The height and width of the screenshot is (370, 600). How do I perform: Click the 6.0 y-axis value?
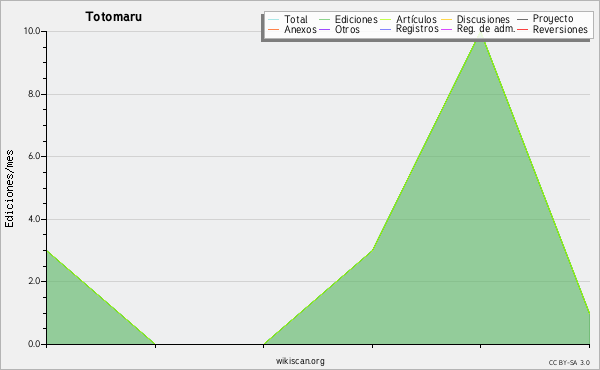pos(34,156)
